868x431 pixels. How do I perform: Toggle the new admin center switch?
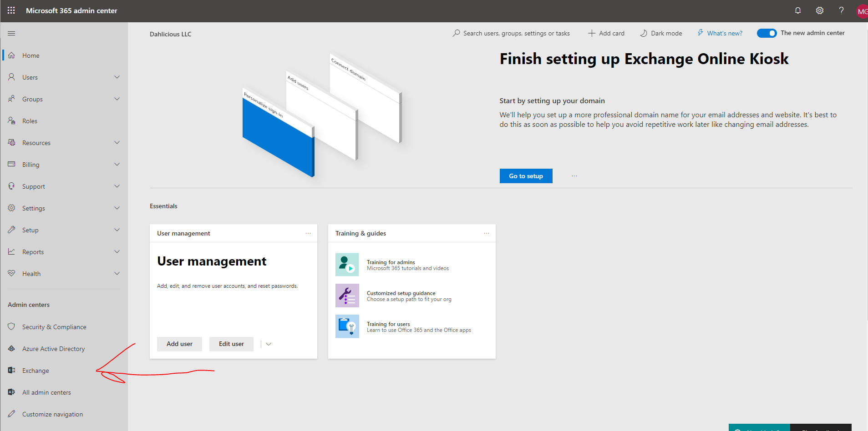click(x=766, y=33)
